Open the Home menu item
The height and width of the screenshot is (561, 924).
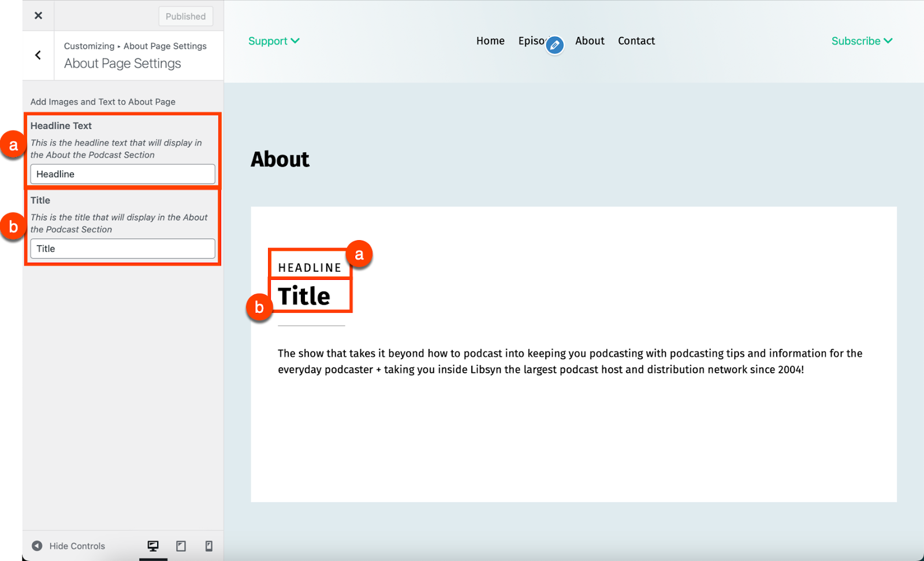tap(490, 41)
